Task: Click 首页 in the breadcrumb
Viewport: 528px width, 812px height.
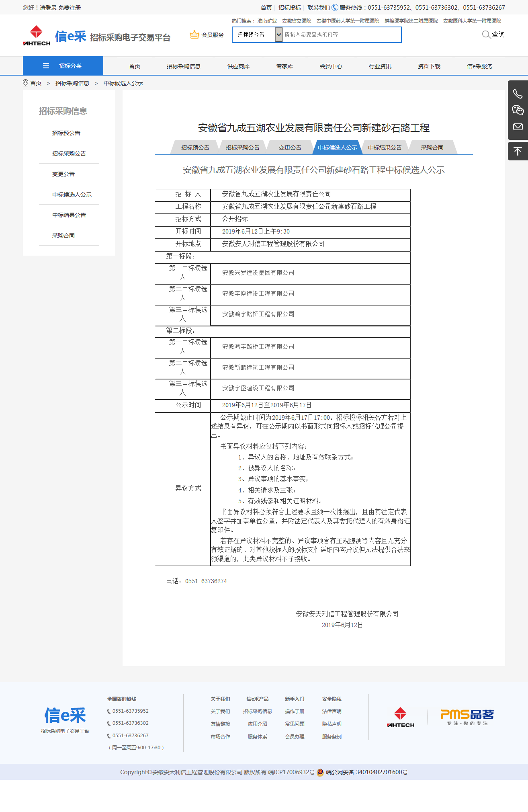Action: coord(36,83)
